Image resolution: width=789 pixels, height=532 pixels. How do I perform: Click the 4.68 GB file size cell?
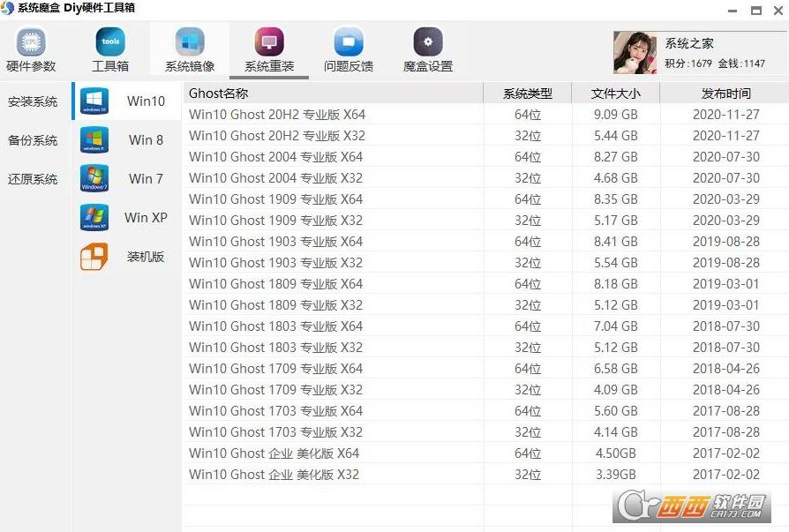(x=615, y=178)
